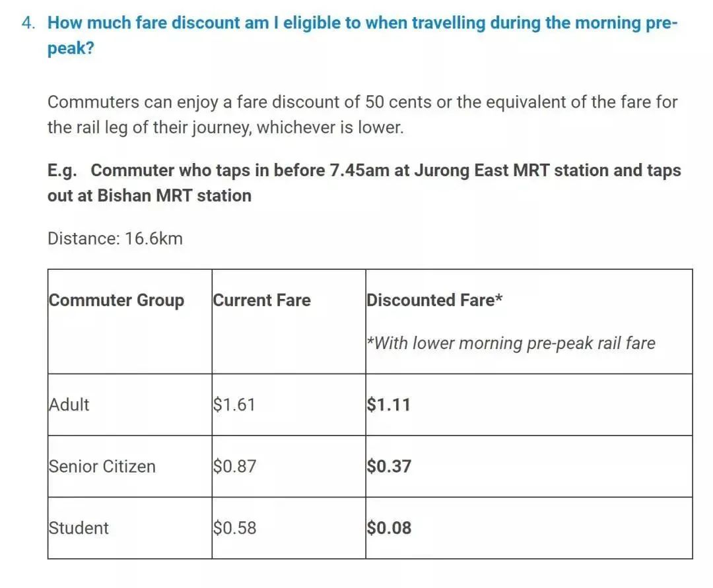713x588 pixels.
Task: Click the Senior Citizen current fare $0.87
Action: point(234,467)
